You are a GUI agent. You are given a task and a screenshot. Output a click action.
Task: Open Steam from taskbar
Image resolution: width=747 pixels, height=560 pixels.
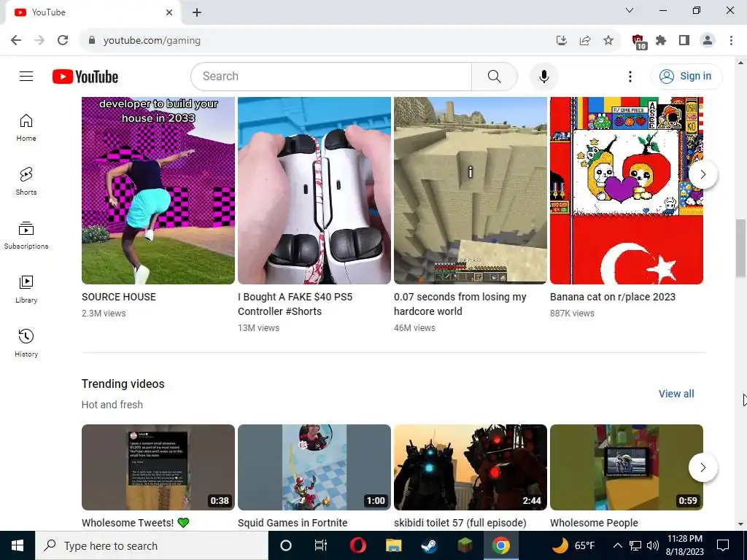pos(429,545)
